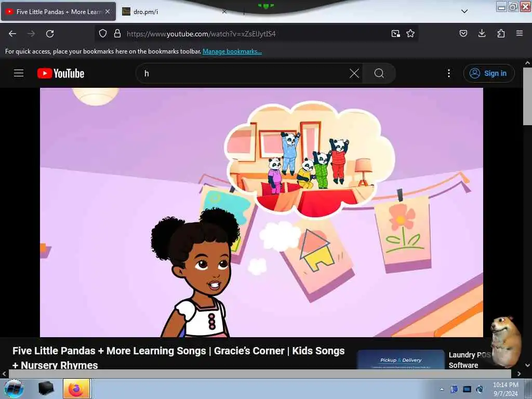This screenshot has height=399, width=532.
Task: Open the taskbar clock showing 10:14 PM
Action: [506, 389]
